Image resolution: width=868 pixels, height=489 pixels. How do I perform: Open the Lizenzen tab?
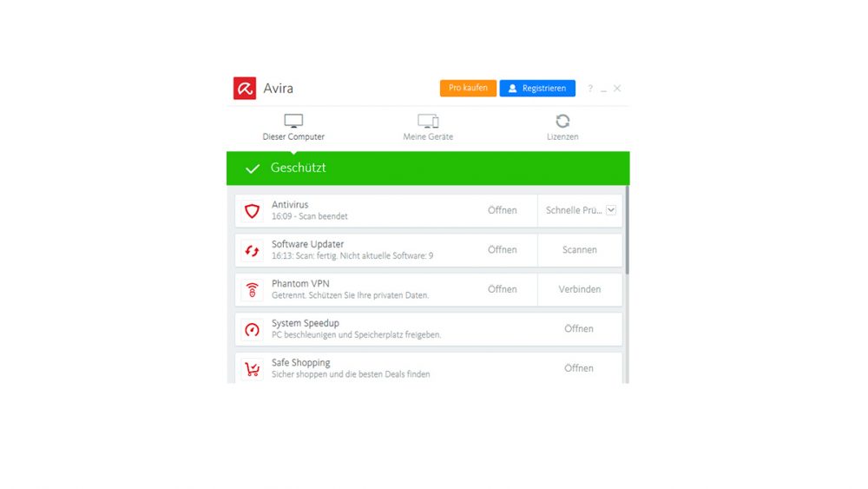562,128
